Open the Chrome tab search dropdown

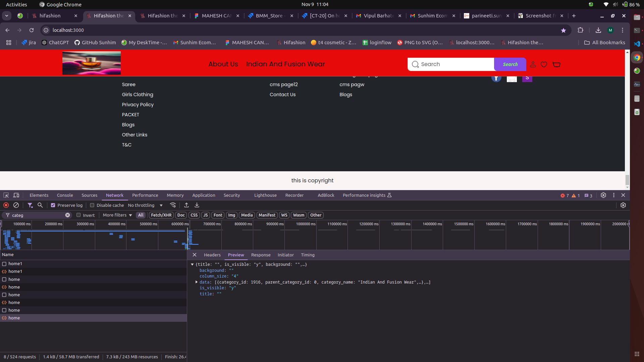click(7, 16)
